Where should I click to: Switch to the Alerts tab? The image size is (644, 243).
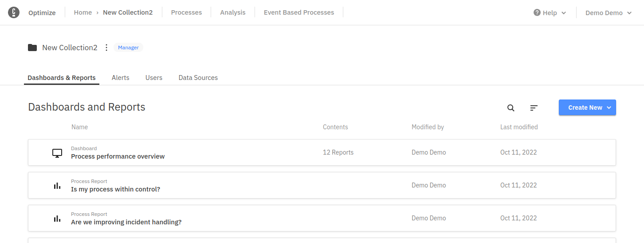tap(121, 78)
